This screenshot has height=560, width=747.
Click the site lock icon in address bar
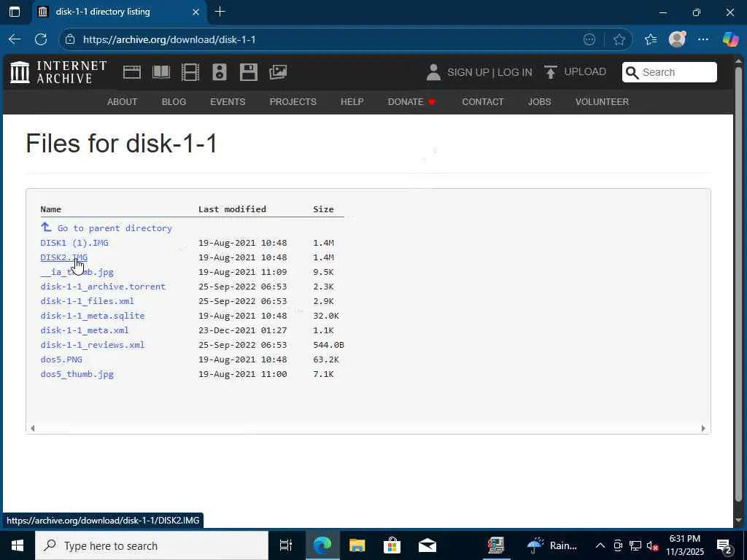(70, 39)
